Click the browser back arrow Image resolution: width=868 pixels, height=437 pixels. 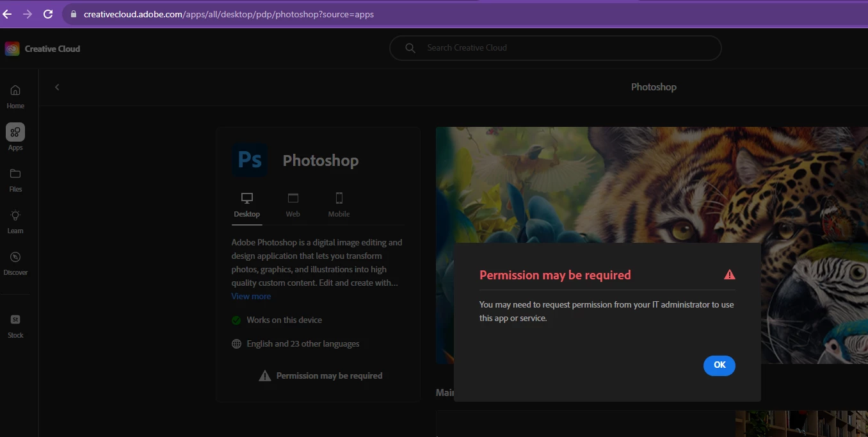click(x=7, y=13)
